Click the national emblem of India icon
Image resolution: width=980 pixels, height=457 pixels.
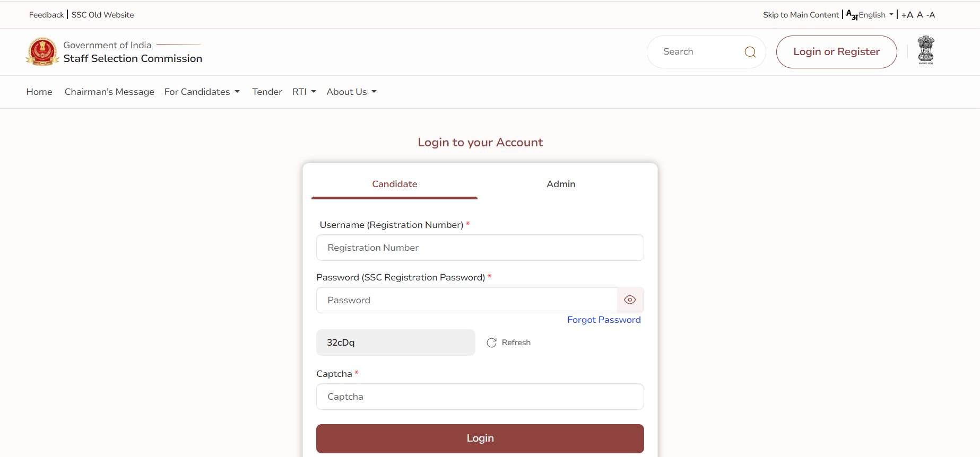pyautogui.click(x=926, y=50)
